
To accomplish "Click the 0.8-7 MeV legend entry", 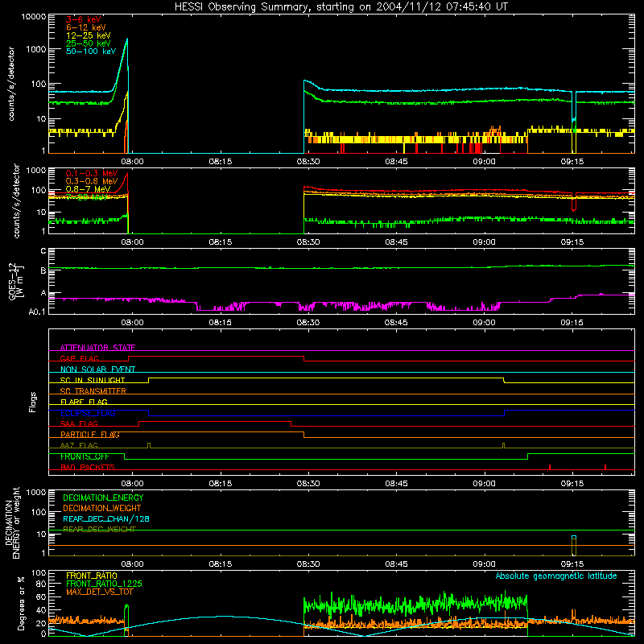I will tap(88, 189).
